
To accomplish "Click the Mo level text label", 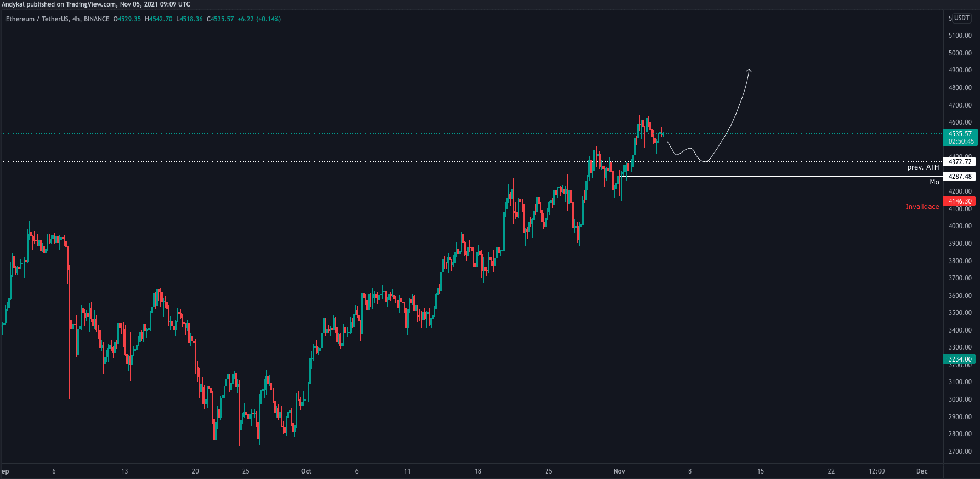I will [x=934, y=182].
